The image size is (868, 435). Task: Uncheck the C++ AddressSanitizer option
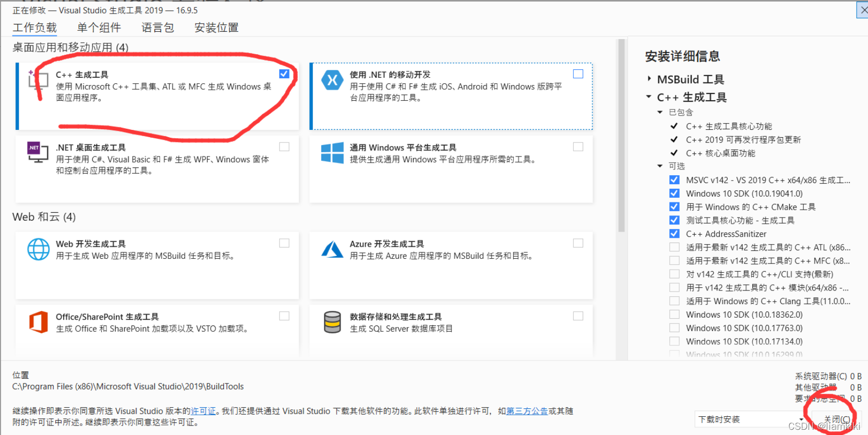click(x=674, y=234)
